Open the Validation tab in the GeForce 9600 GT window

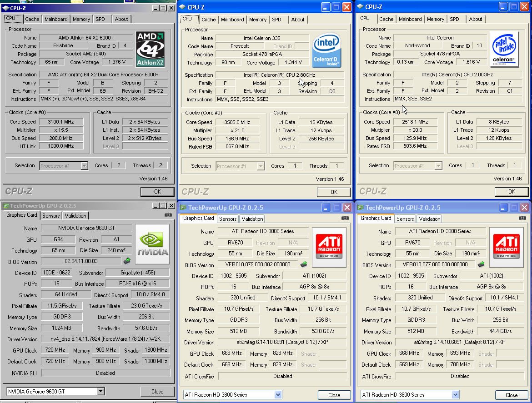coord(75,216)
